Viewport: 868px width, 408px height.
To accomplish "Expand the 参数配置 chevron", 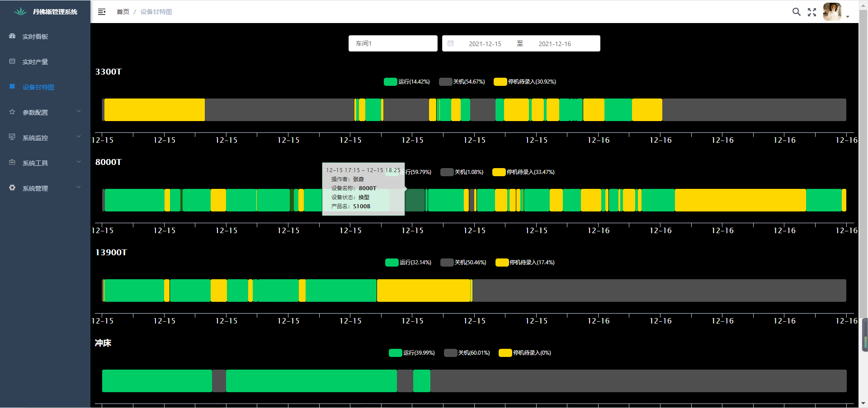I will pyautogui.click(x=79, y=112).
